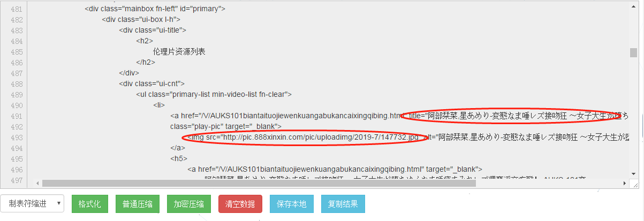Click the editor resize handle corner
Screen dimensions: 644x221
[x=634, y=184]
